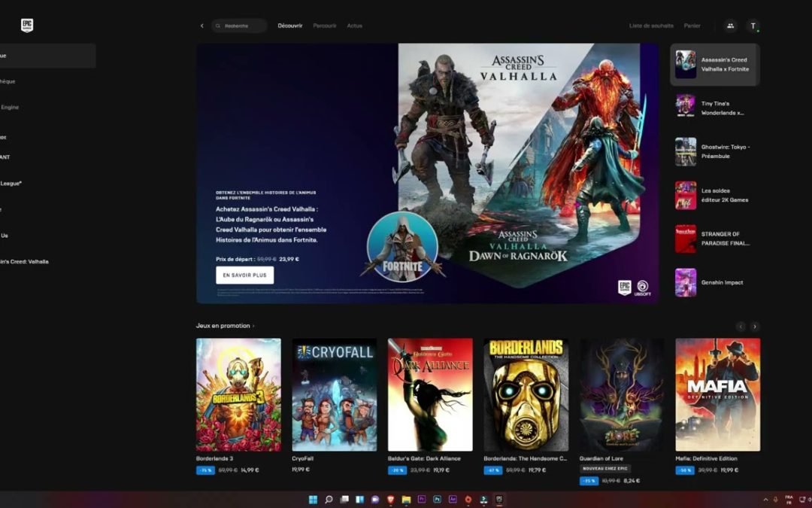Open Windows taskbar search
This screenshot has width=812, height=508.
coord(329,499)
